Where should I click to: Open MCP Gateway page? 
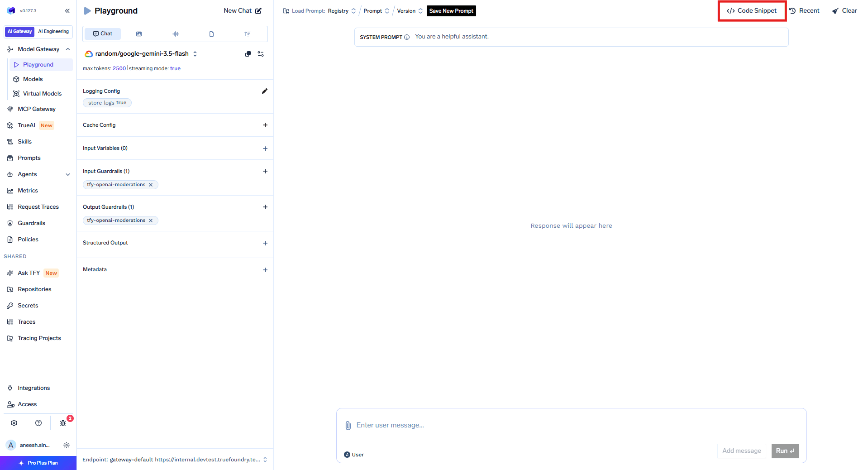[37, 109]
